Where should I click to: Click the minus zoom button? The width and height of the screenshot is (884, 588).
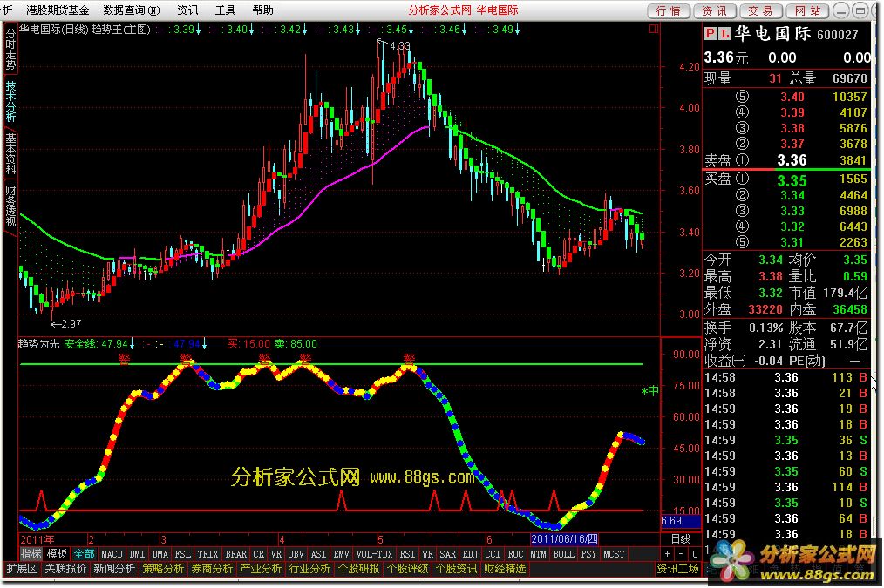click(682, 554)
